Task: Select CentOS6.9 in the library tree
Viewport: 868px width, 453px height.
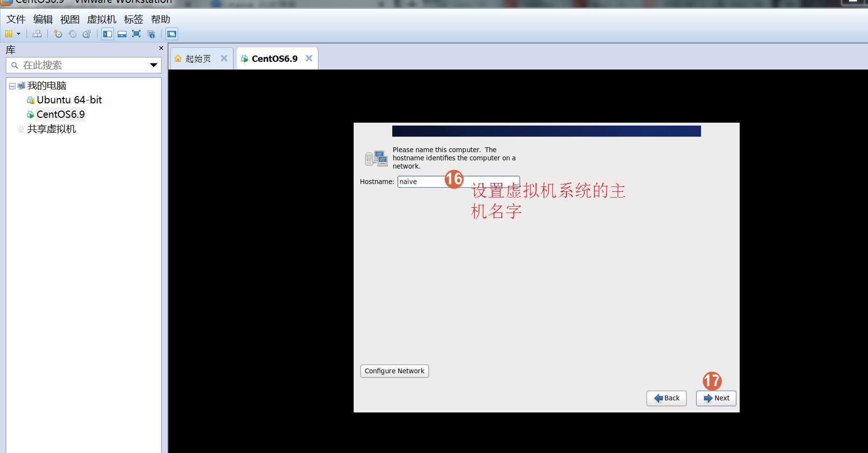Action: (x=61, y=114)
